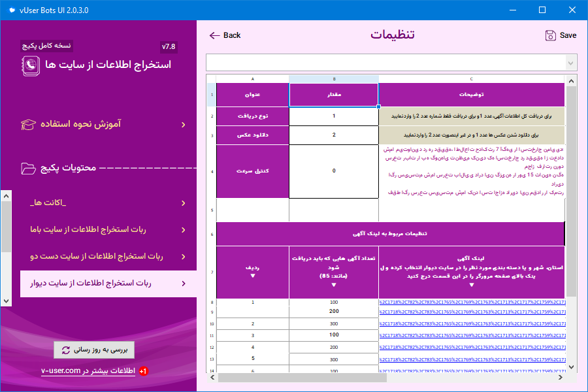Expand chevron for سایت باما robot
The height and width of the screenshot is (392, 588).
(184, 229)
